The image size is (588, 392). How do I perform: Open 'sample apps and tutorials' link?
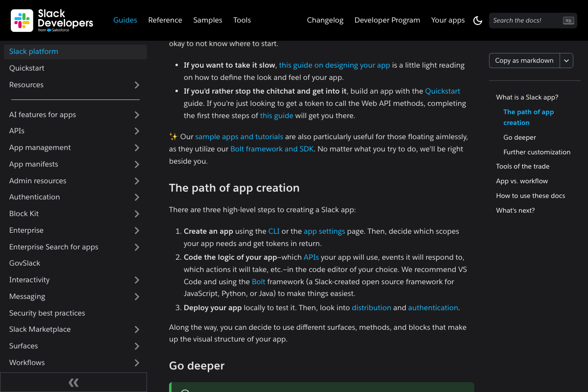click(239, 137)
